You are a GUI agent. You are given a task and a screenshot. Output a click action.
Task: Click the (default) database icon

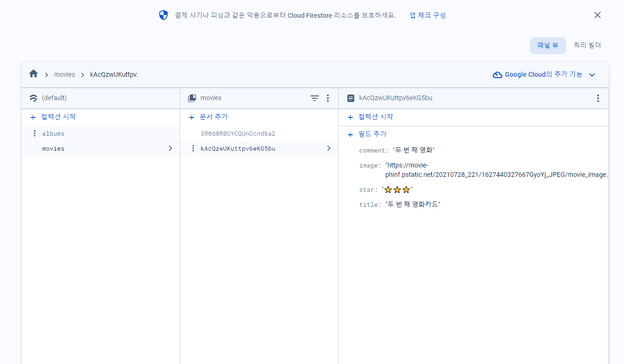pyautogui.click(x=33, y=98)
